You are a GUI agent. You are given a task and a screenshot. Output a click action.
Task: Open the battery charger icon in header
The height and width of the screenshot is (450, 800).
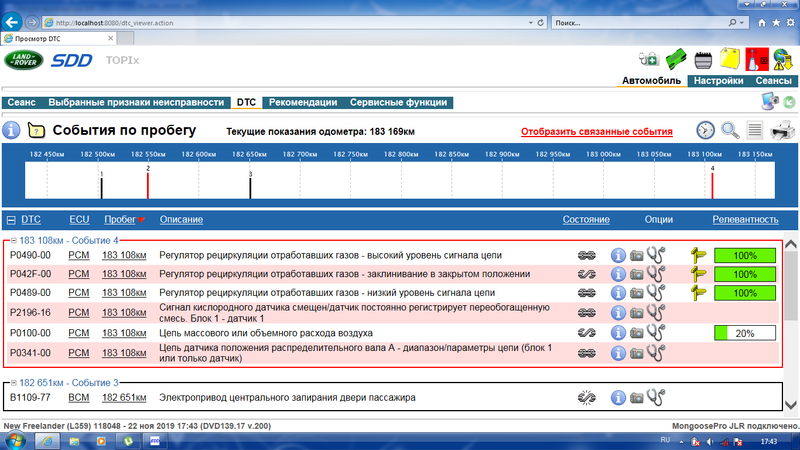648,60
